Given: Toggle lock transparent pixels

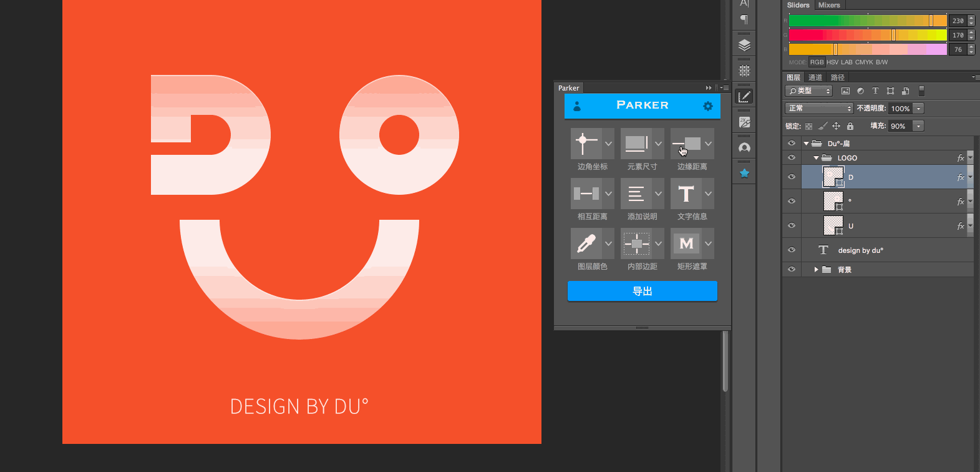Looking at the screenshot, I should pyautogui.click(x=809, y=126).
